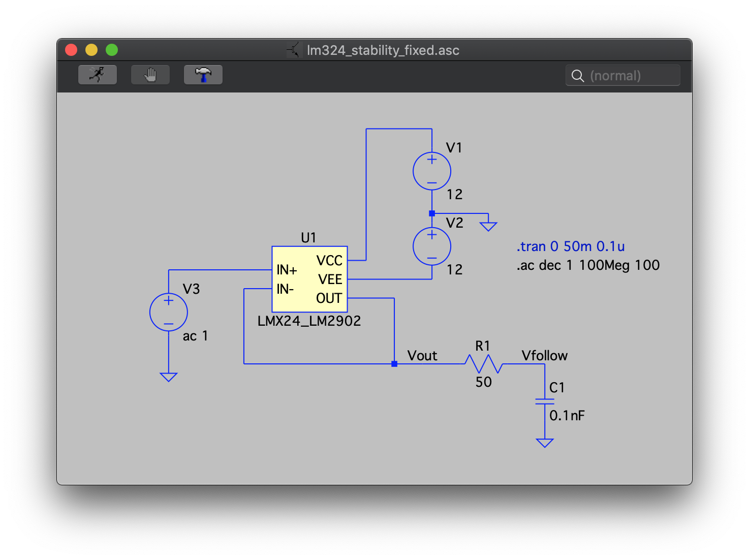749x560 pixels.
Task: Click the V3 AC source symbol
Action: [169, 312]
